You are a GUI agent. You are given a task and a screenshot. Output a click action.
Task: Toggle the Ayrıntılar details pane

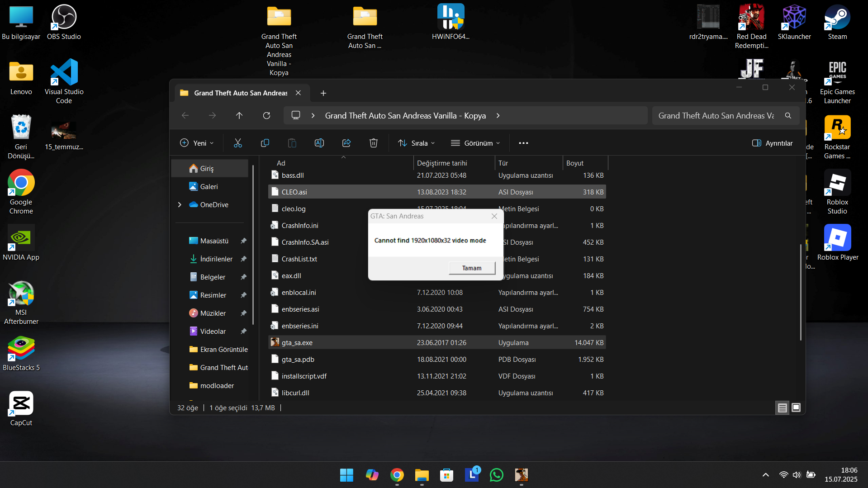click(x=772, y=143)
